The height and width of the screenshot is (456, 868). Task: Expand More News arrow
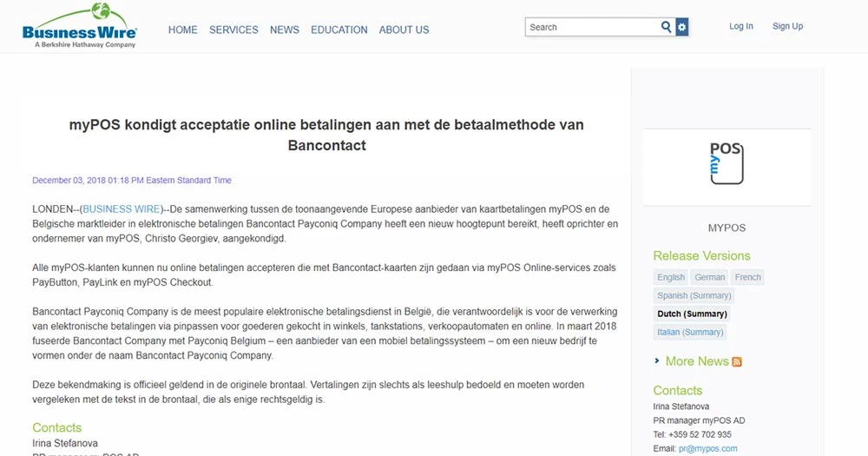[x=657, y=361]
